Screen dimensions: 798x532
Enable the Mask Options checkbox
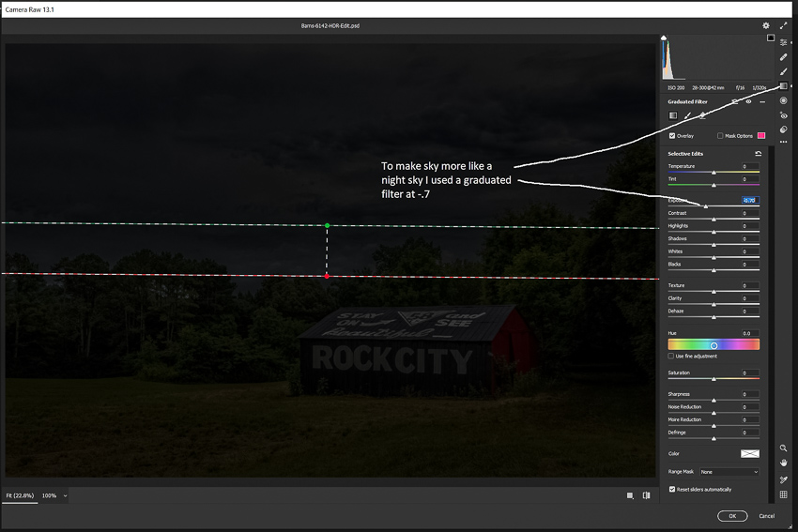pyautogui.click(x=720, y=135)
